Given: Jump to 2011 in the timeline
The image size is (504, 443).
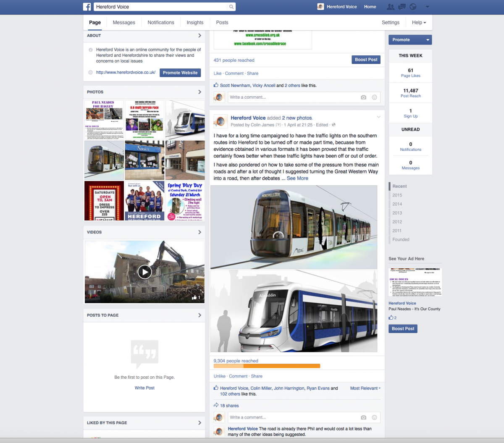Looking at the screenshot, I should pyautogui.click(x=397, y=231).
